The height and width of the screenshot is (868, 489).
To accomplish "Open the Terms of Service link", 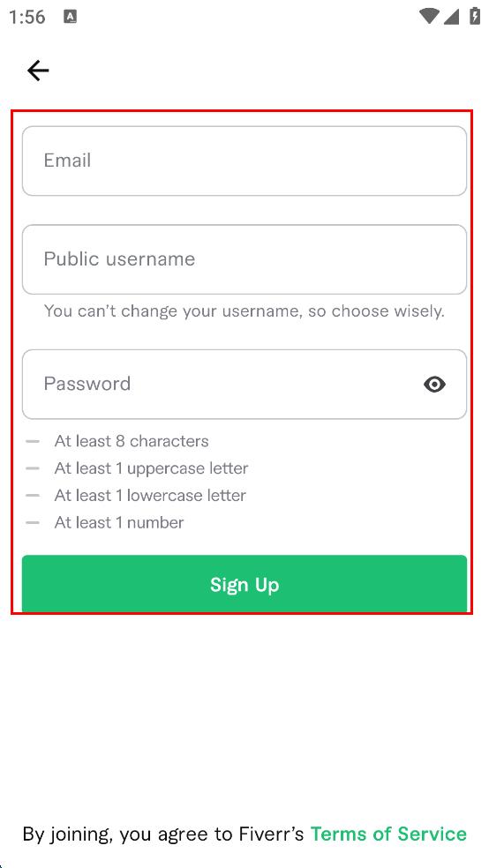I will pos(388,834).
